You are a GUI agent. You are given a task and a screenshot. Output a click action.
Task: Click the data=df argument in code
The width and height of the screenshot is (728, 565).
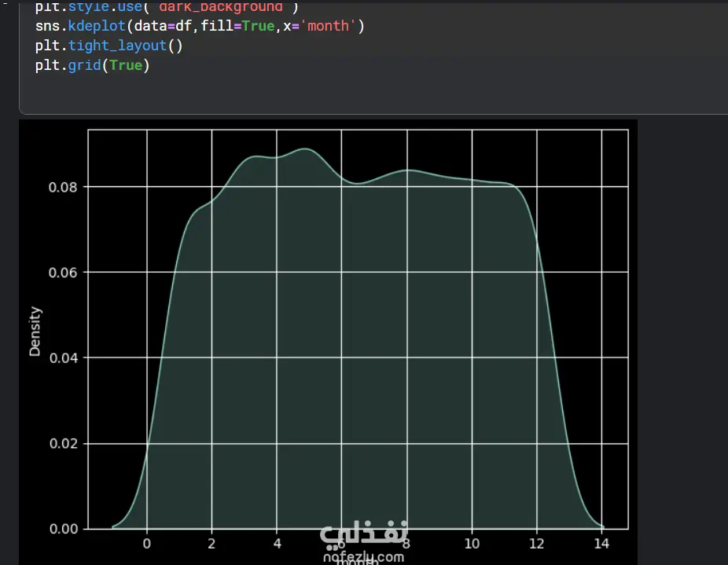coord(163,26)
